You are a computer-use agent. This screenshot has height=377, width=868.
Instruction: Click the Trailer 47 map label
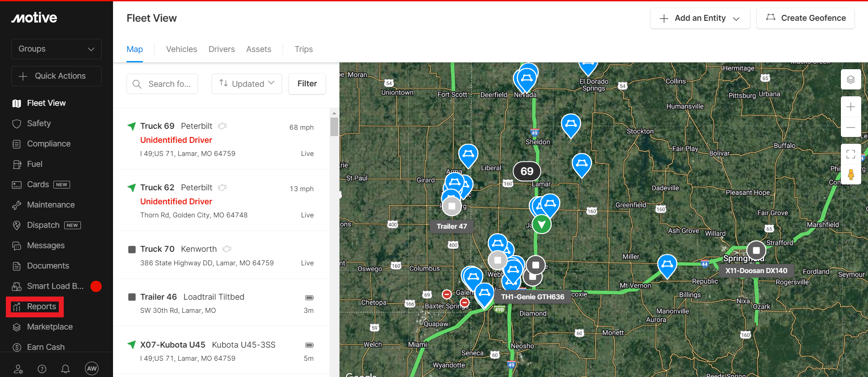pyautogui.click(x=452, y=226)
